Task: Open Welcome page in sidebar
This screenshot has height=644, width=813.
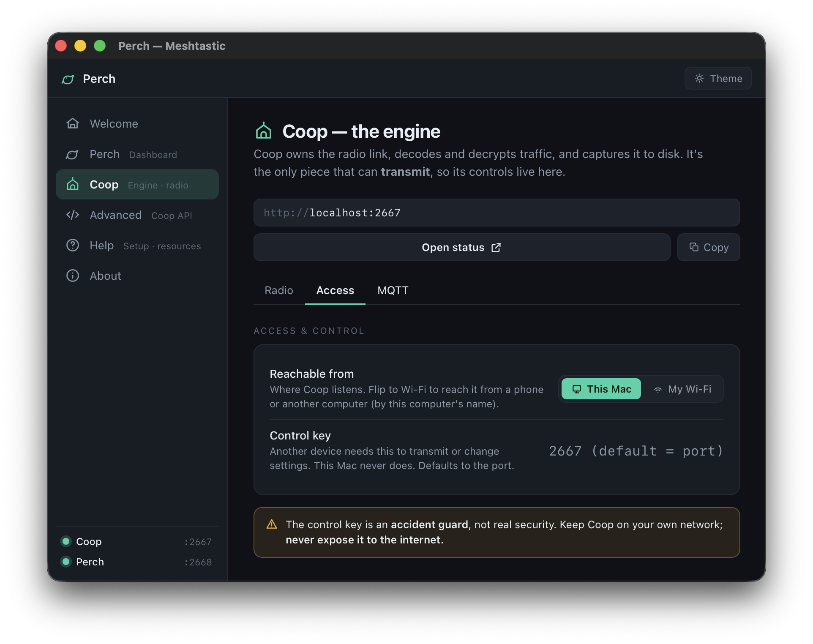Action: pos(137,123)
